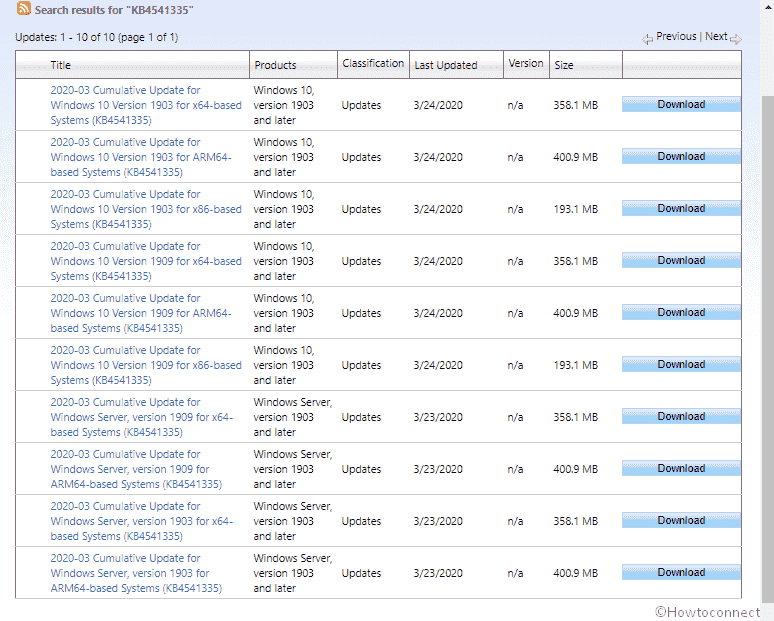Open Windows 10 Version 1903 x86 update link
Viewport: 774px width, 621px height.
click(x=146, y=209)
